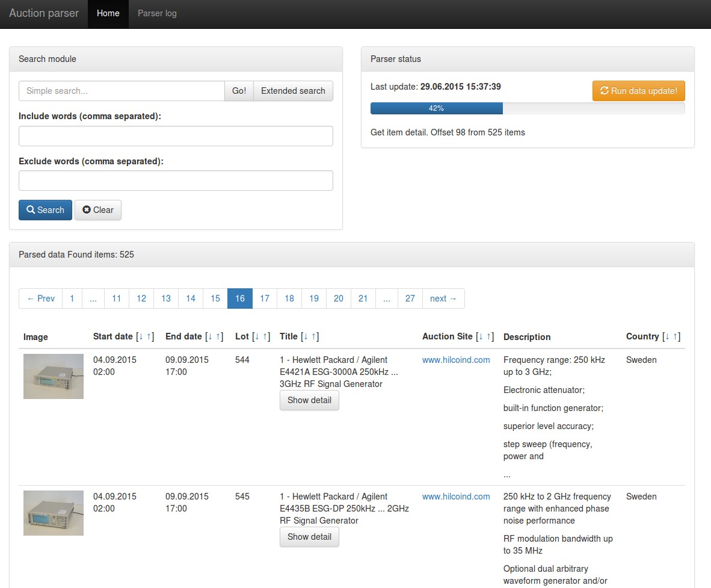Sort Start date ascending with up arrow
The width and height of the screenshot is (711, 588).
(x=149, y=336)
